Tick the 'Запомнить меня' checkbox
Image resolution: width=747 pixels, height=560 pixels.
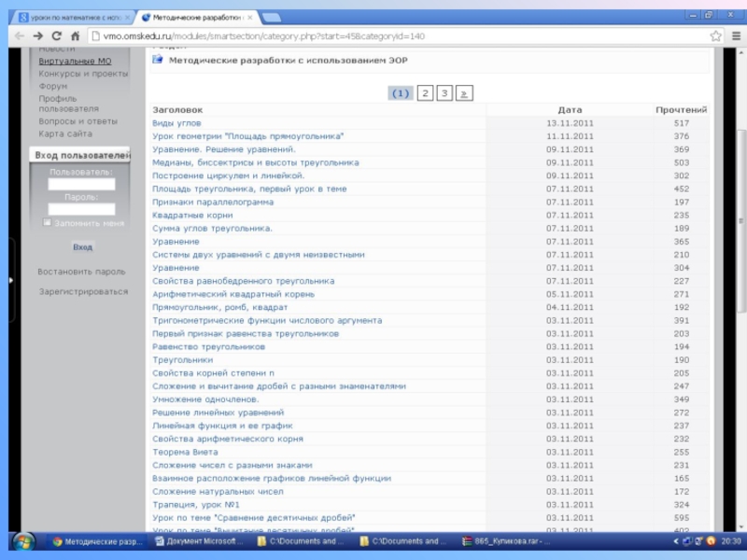(x=48, y=223)
